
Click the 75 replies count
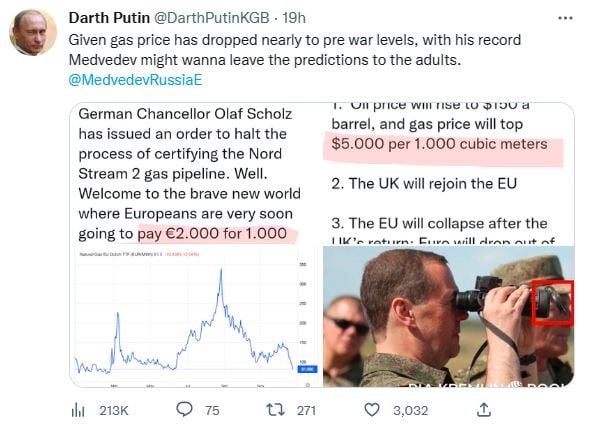click(x=212, y=410)
